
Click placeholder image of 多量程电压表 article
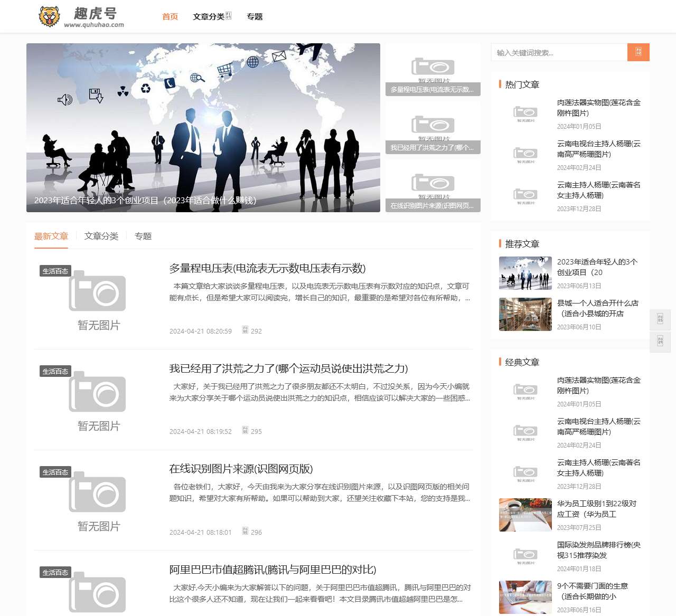[x=98, y=300]
